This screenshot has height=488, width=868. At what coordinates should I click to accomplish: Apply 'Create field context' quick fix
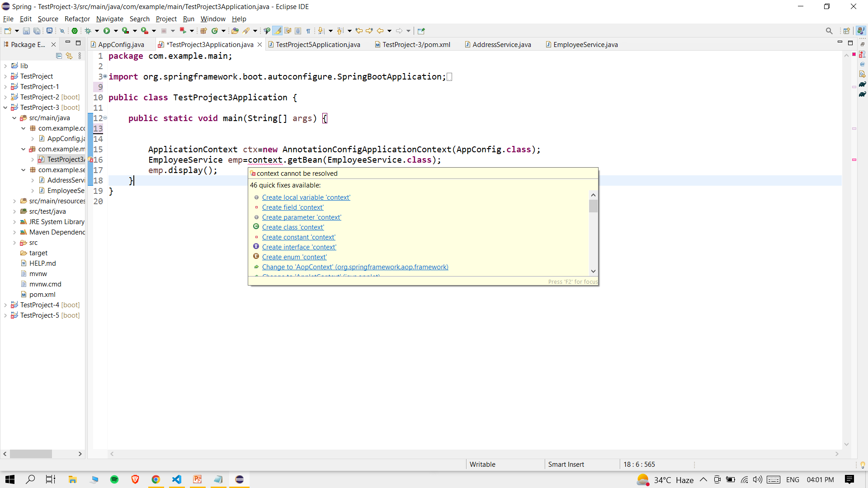tap(293, 207)
